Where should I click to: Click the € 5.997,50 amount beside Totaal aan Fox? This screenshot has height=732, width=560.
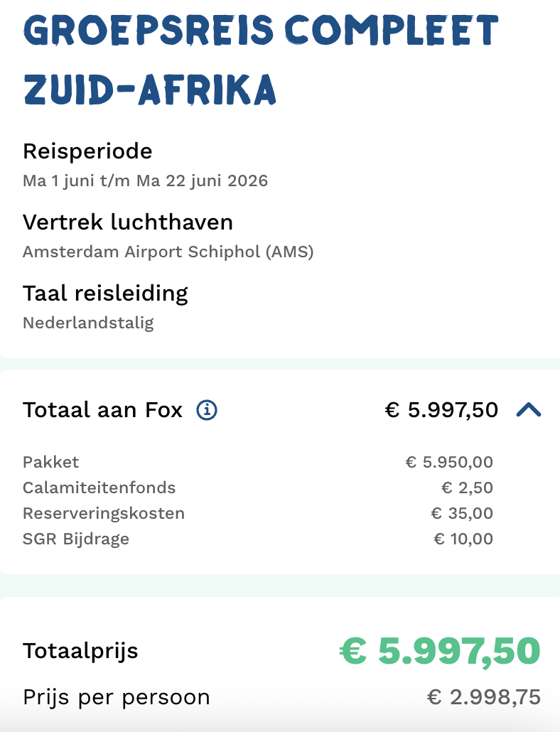[442, 409]
